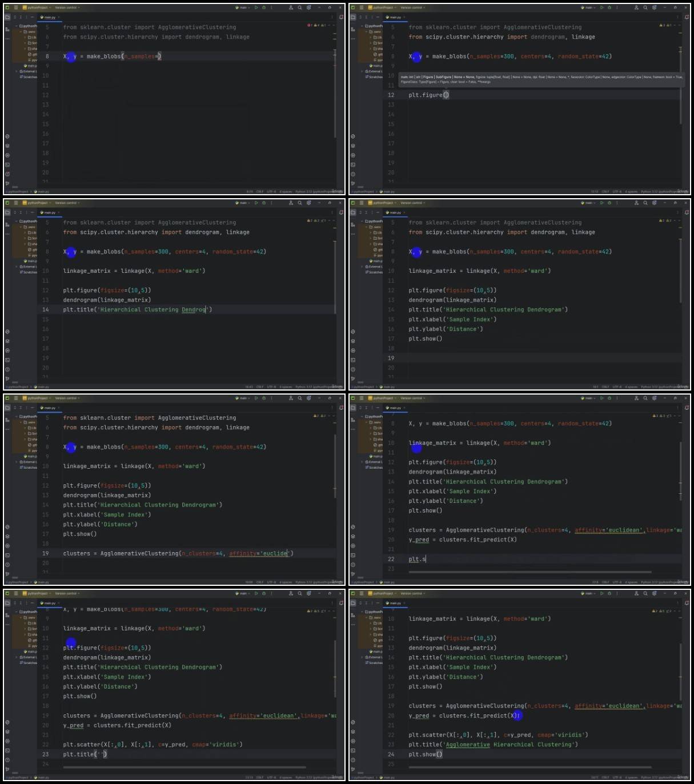Click '4 spaces' indent in n_samples= status bar
This screenshot has height=784, width=694.
[x=286, y=191]
